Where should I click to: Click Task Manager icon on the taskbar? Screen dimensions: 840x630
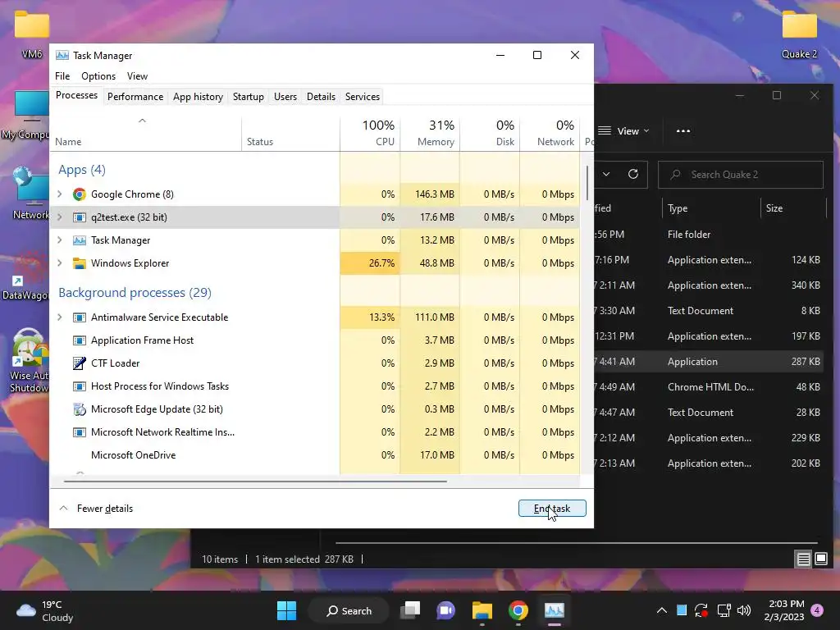(555, 610)
